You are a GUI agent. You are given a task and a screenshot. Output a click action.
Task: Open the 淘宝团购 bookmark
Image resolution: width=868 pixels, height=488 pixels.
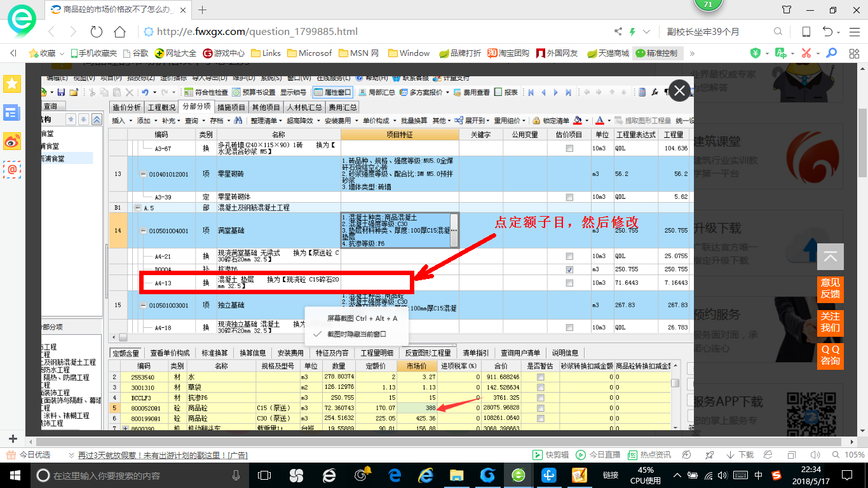tap(508, 53)
